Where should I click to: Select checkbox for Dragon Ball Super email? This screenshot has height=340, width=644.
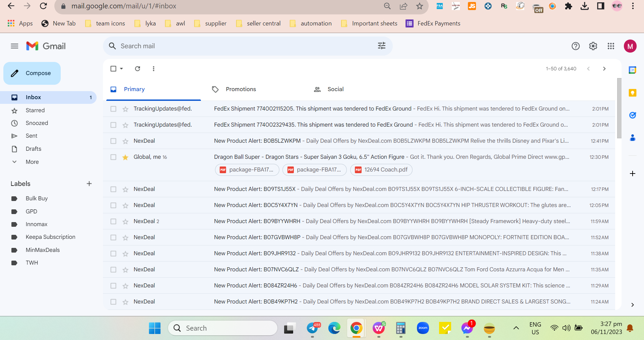coord(113,157)
